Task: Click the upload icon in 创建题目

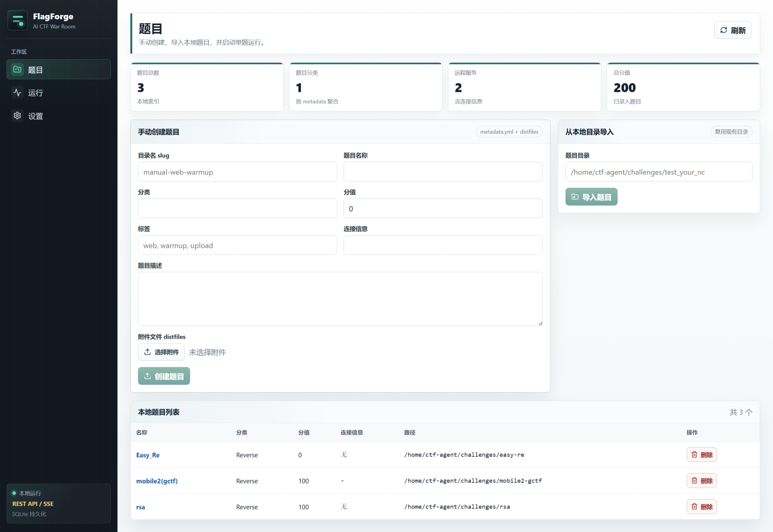Action: tap(147, 376)
